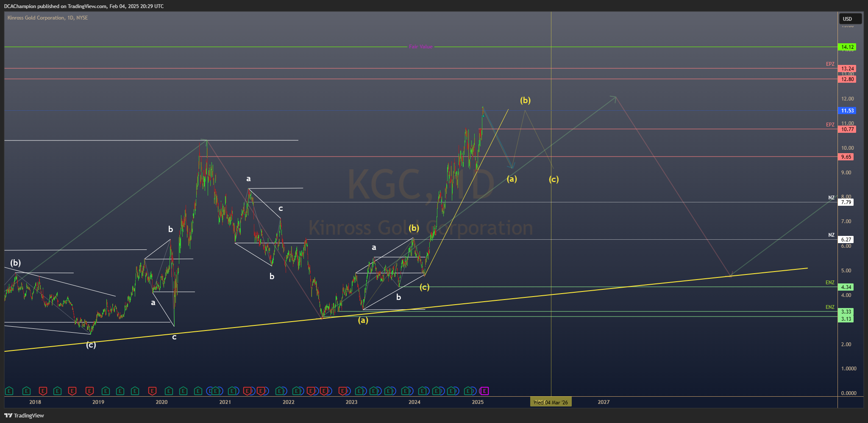Click the NZ label beside 7.79
The width and height of the screenshot is (868, 423).
tap(831, 198)
